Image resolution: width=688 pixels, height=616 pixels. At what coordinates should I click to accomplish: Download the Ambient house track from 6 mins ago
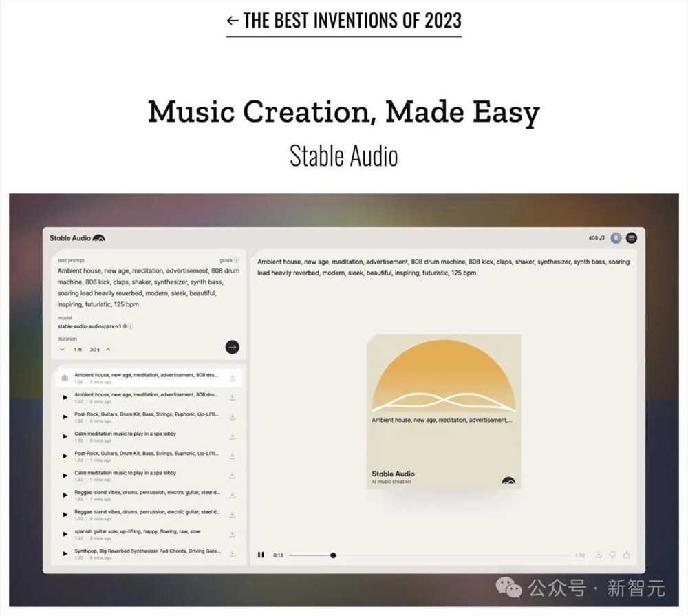[232, 397]
